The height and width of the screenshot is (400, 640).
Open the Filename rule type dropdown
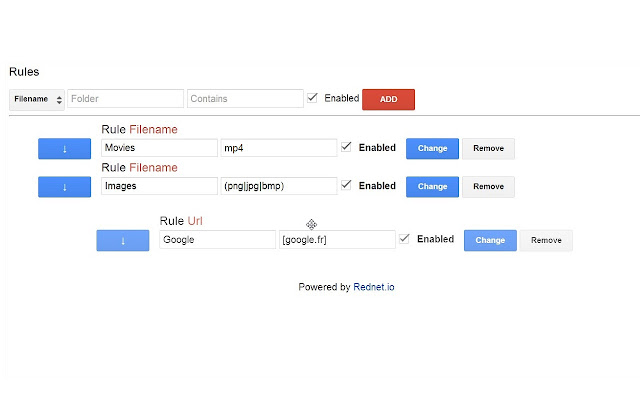click(x=37, y=99)
